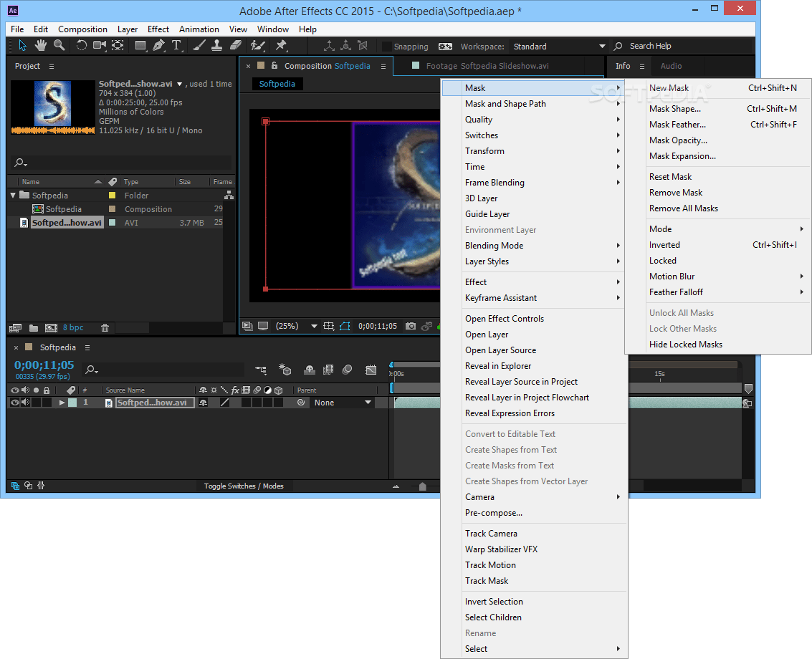Open the Animation menu

pyautogui.click(x=199, y=29)
